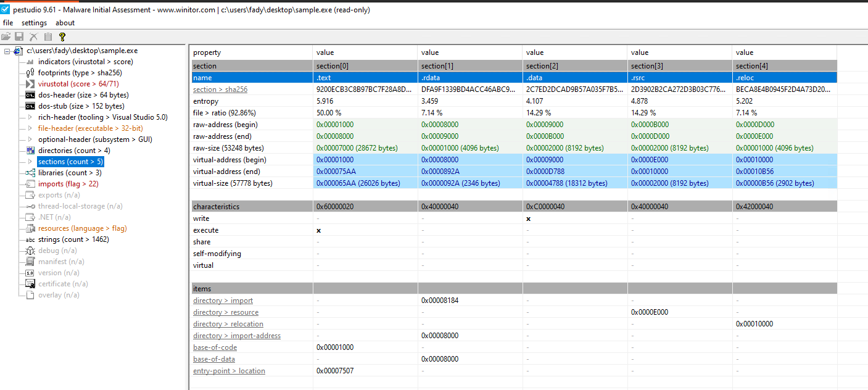868x390 pixels.
Task: Expand the sections tree arrow
Action: 30,162
